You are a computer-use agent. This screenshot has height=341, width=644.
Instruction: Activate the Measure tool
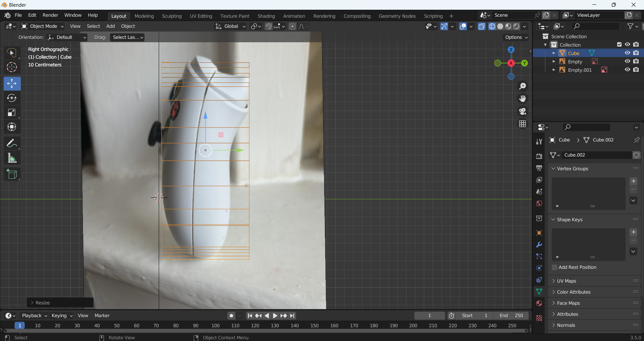pyautogui.click(x=12, y=158)
